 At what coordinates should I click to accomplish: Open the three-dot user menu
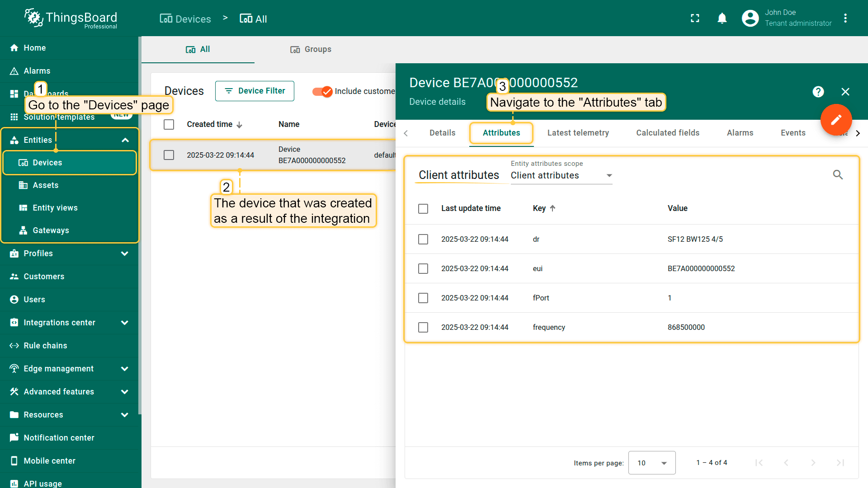845,19
